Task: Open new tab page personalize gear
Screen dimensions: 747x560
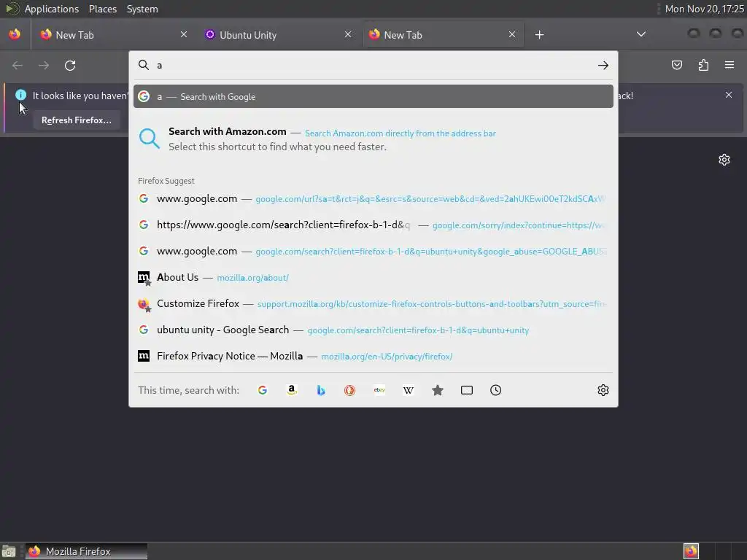Action: click(x=724, y=160)
